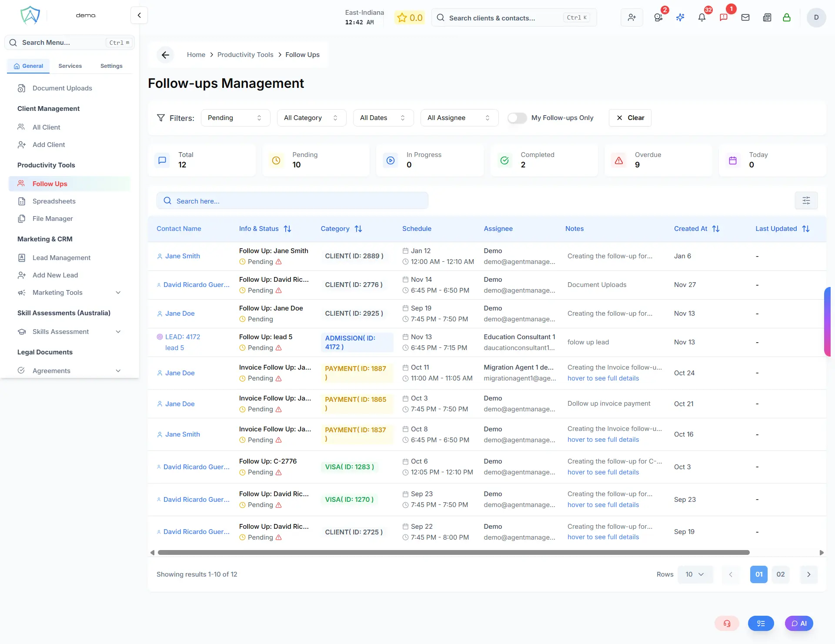
Task: Collapse the sidebar with chevron button
Action: (x=139, y=15)
